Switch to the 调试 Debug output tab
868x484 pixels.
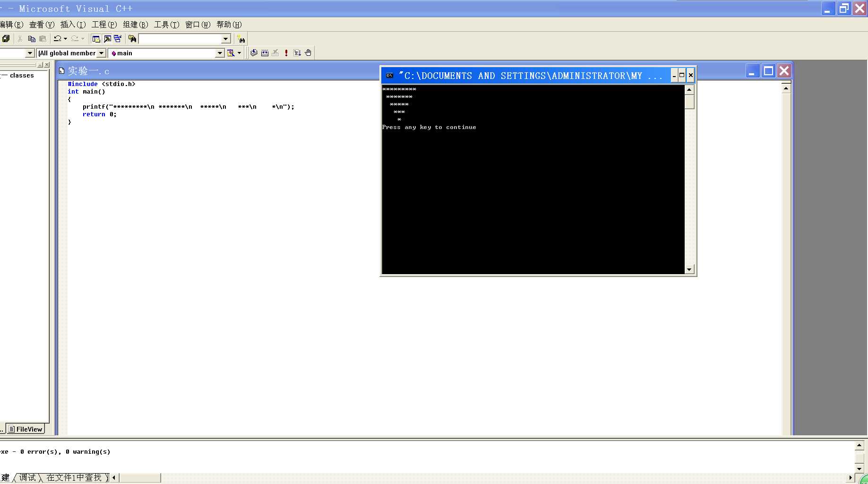click(27, 477)
